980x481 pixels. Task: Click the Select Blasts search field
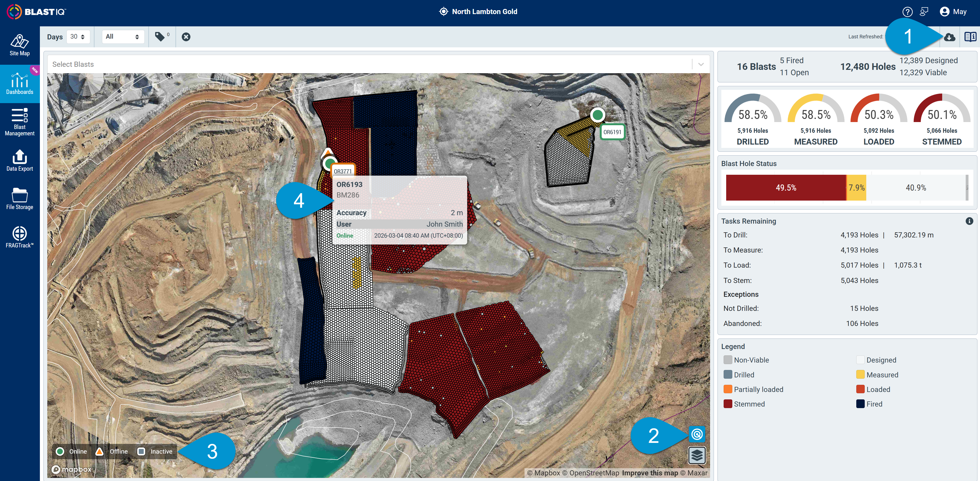click(369, 64)
